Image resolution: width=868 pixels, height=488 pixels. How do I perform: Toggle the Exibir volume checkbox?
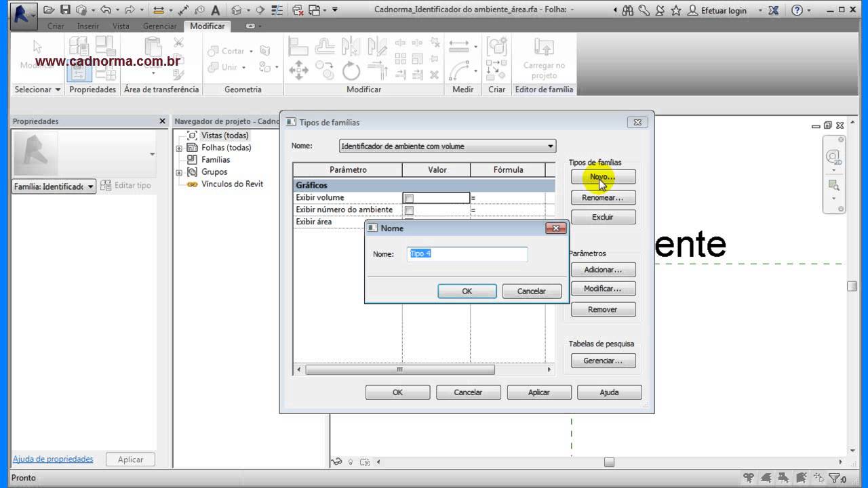pyautogui.click(x=409, y=198)
